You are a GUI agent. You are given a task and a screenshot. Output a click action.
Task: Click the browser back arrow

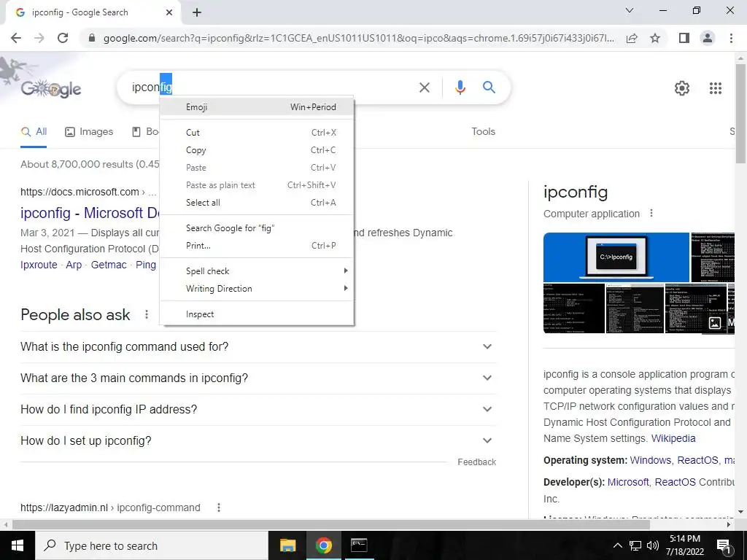click(x=16, y=38)
